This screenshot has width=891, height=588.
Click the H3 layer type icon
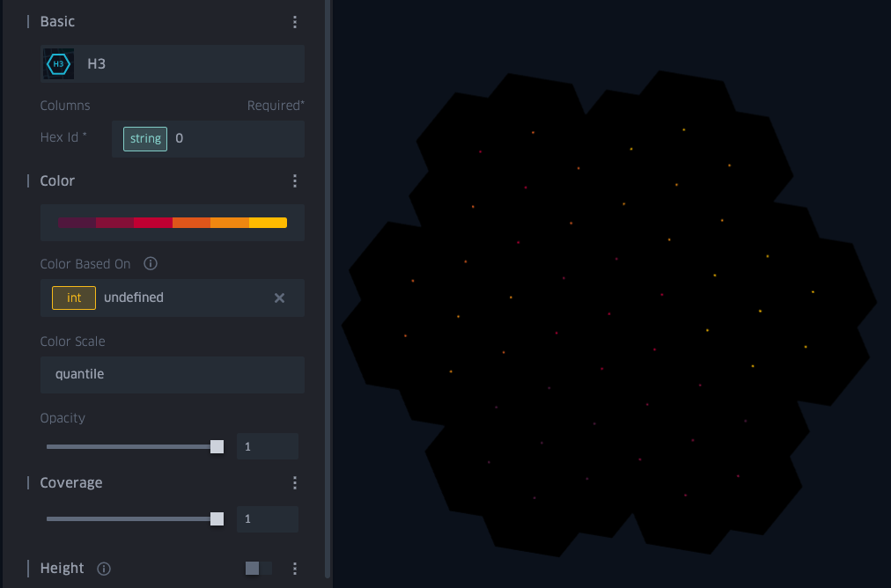(57, 63)
